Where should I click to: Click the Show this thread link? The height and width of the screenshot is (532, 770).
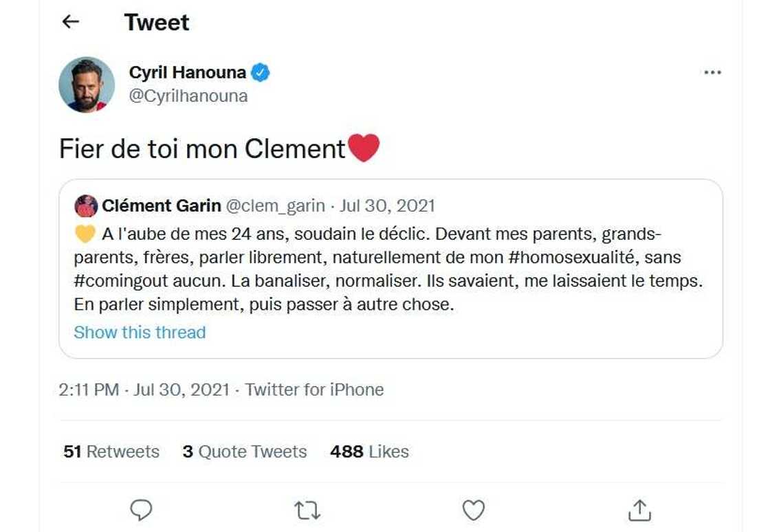click(x=140, y=332)
